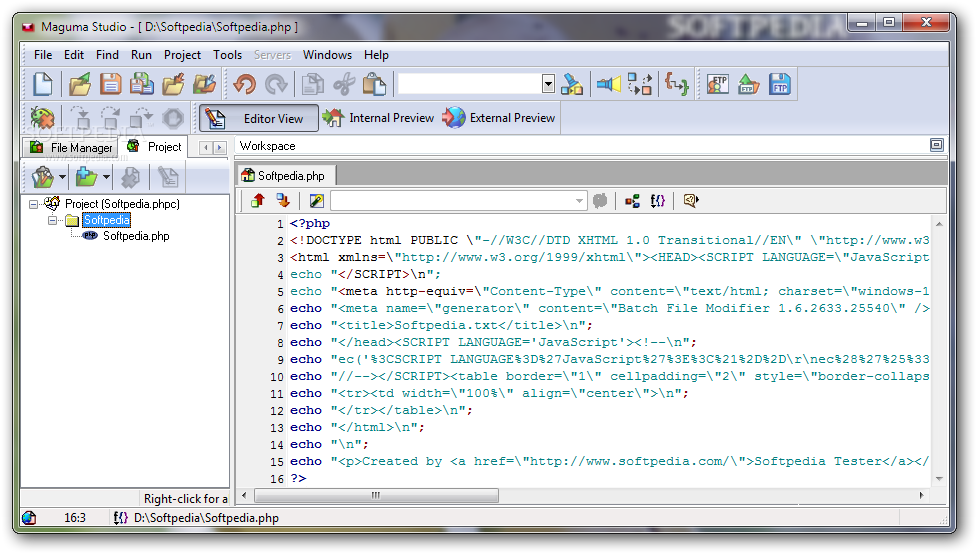Open the Find menu
This screenshot has width=977, height=554.
click(107, 55)
